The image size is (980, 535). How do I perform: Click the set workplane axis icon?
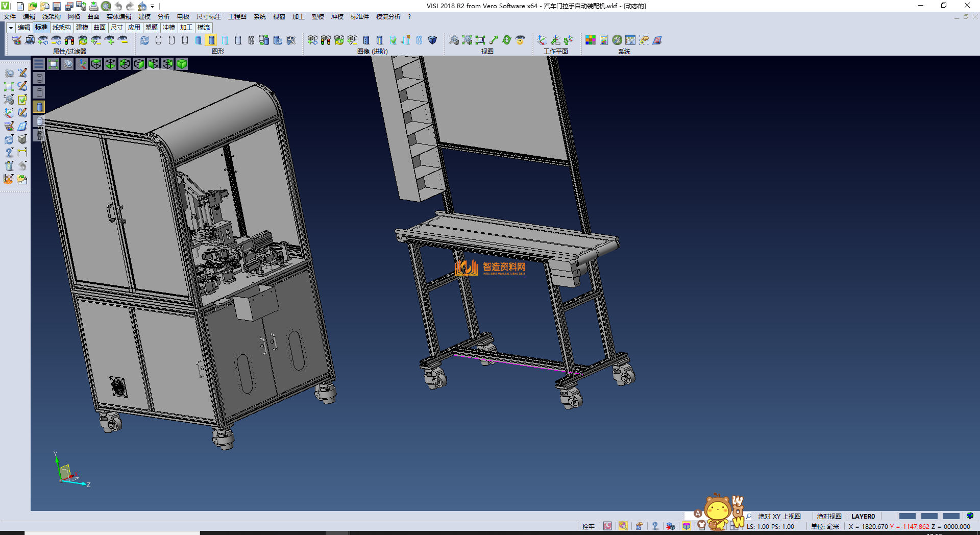point(542,40)
